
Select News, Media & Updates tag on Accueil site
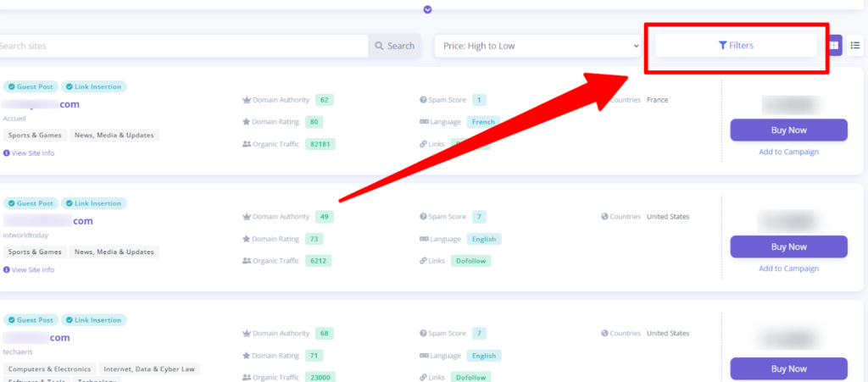(x=114, y=135)
